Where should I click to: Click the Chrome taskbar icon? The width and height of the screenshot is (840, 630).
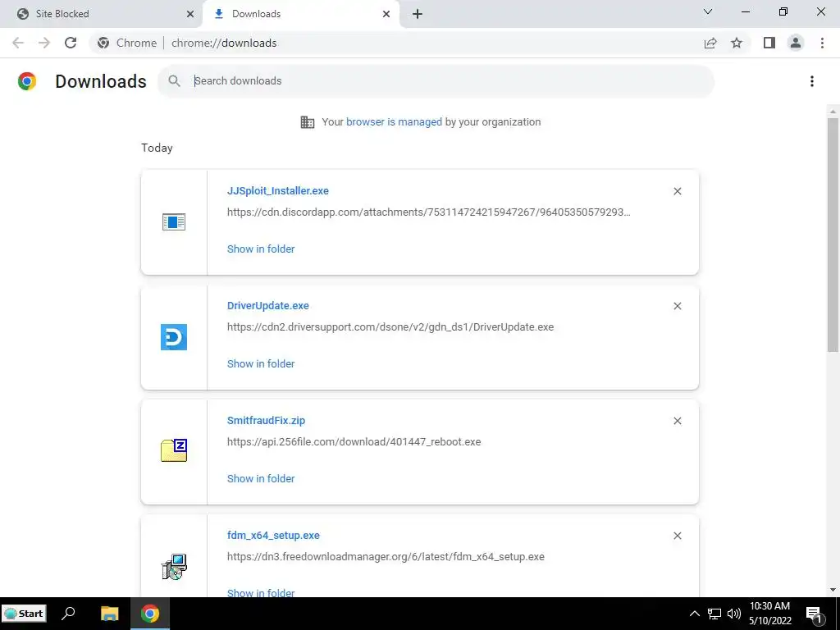click(150, 614)
